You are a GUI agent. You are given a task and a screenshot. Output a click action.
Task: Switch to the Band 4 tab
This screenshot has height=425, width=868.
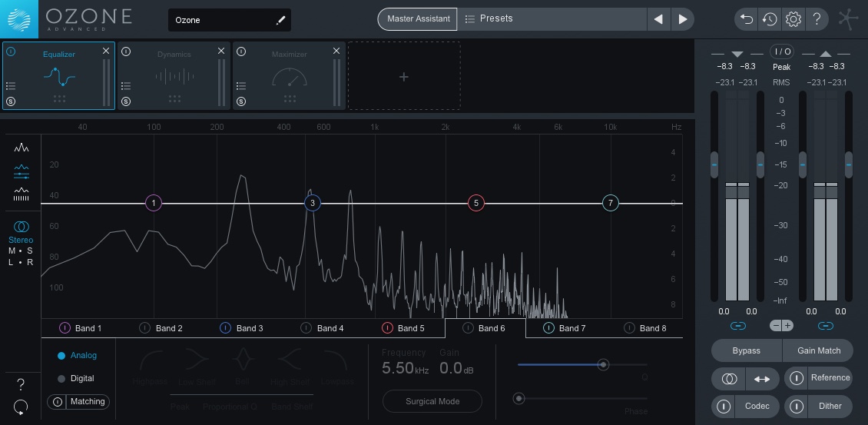[324, 328]
